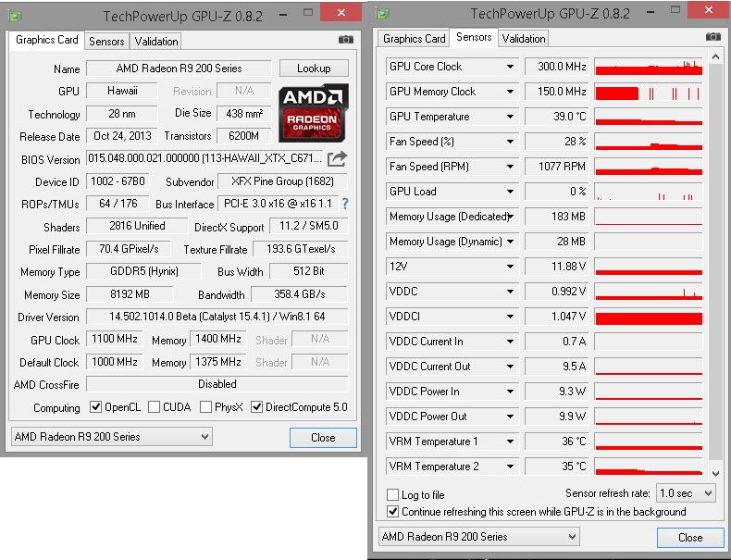Click VDDCI history graph

tap(649, 317)
